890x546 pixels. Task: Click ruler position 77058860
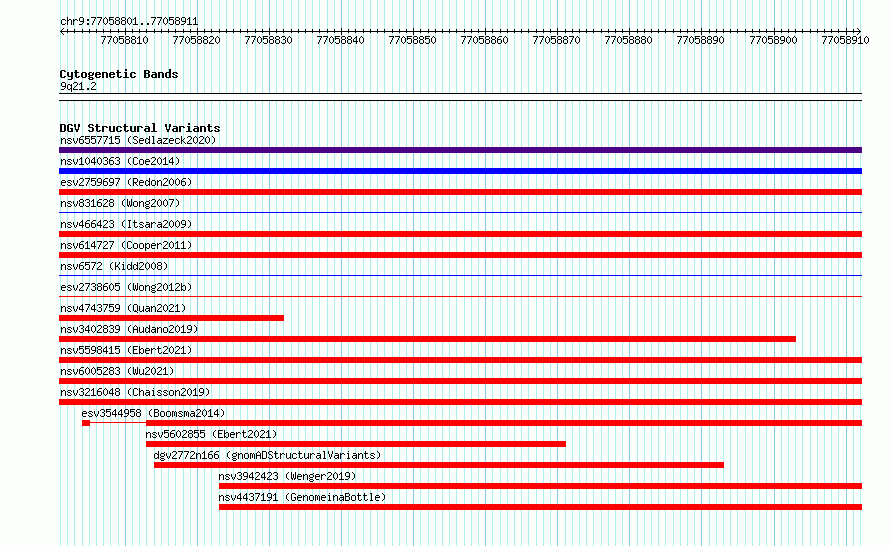(485, 40)
